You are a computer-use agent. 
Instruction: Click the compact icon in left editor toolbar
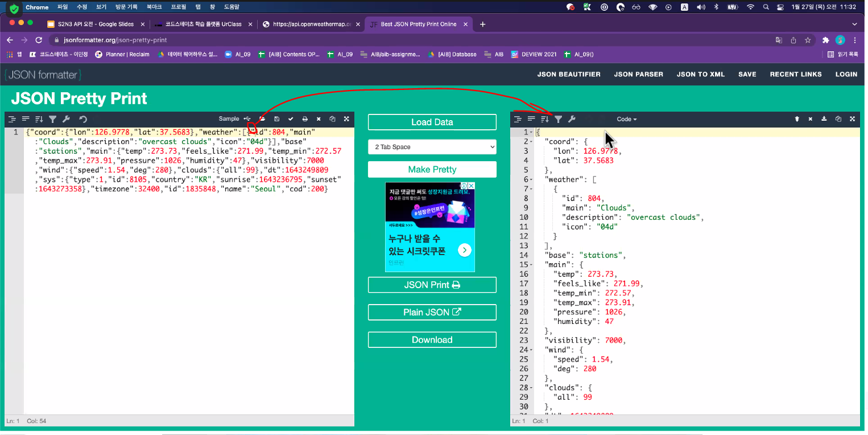25,119
